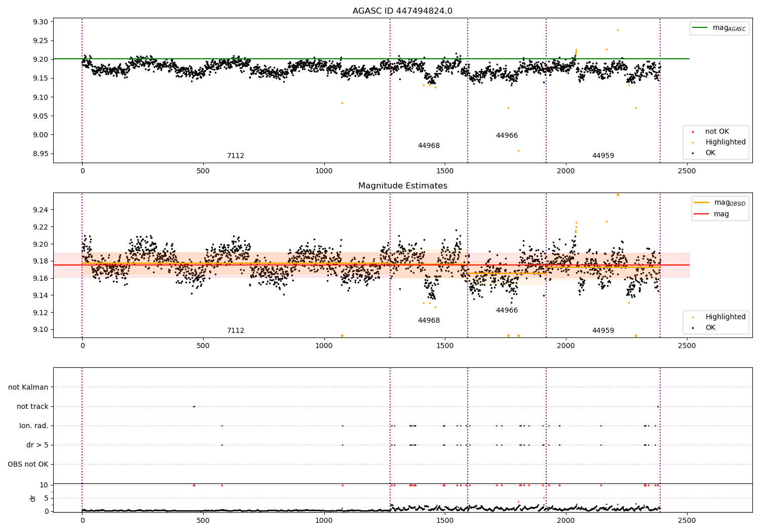Click the 9.18 tick on the middle plot
Viewport: 760px width, 532px height.
41,261
